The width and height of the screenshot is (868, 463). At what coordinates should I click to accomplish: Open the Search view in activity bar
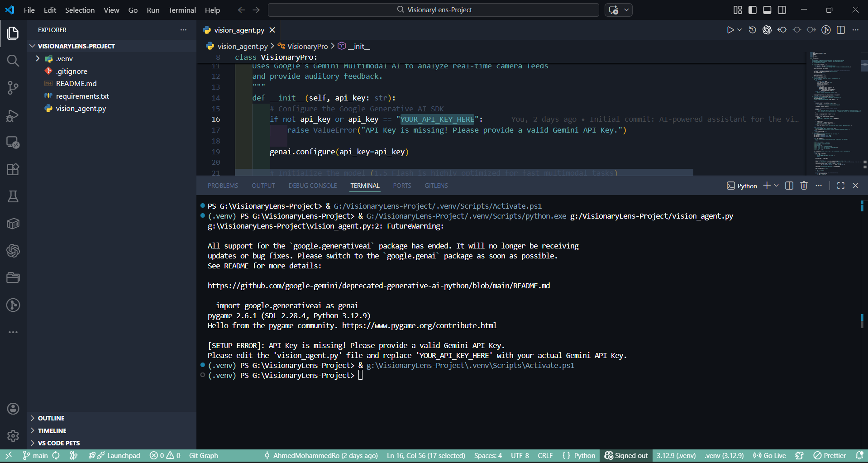pyautogui.click(x=13, y=61)
